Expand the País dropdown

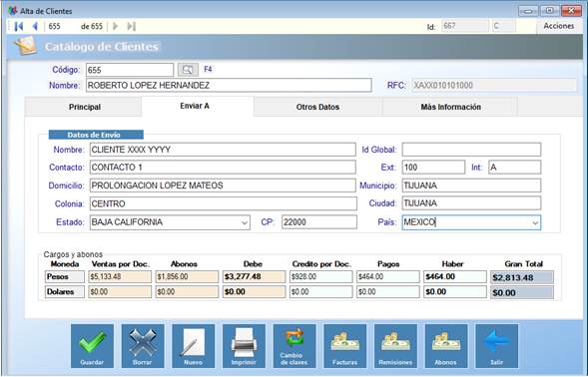point(535,222)
